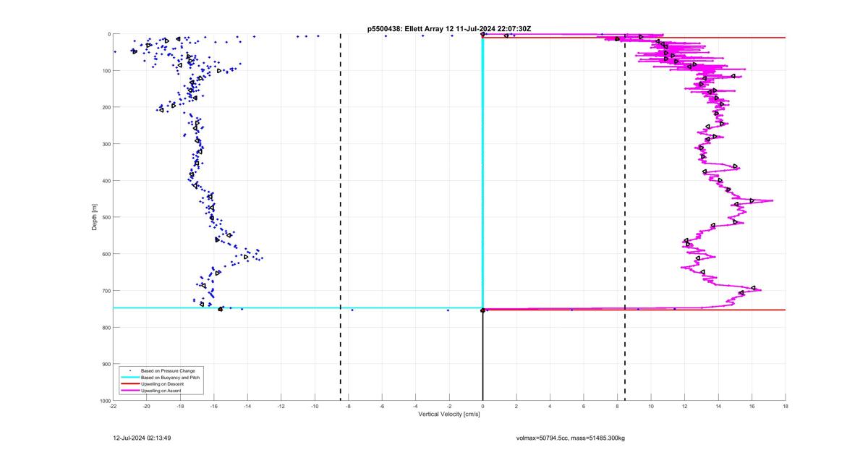Click the 16 tick on the velocity axis

click(752, 407)
